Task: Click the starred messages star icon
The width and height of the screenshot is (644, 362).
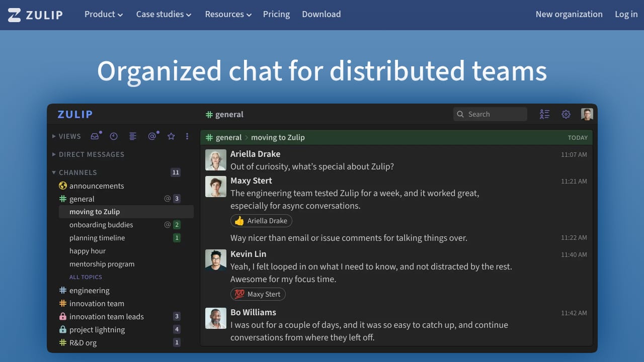Action: [x=171, y=136]
